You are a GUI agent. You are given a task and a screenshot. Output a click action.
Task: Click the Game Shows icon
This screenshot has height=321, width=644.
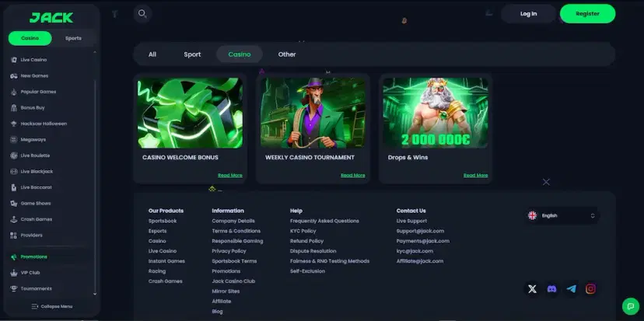point(14,204)
